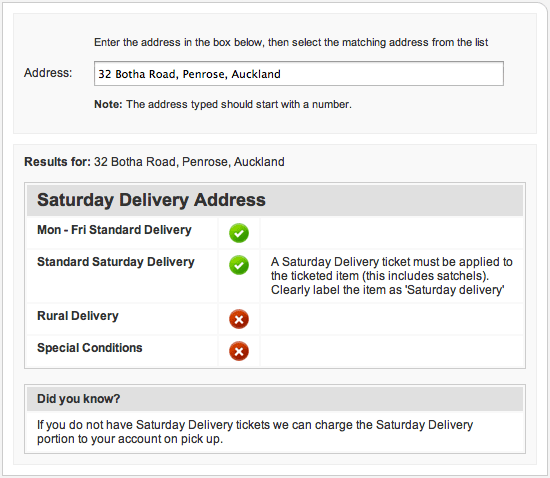Click the instruction text above address box
This screenshot has width=550, height=478.
(291, 42)
